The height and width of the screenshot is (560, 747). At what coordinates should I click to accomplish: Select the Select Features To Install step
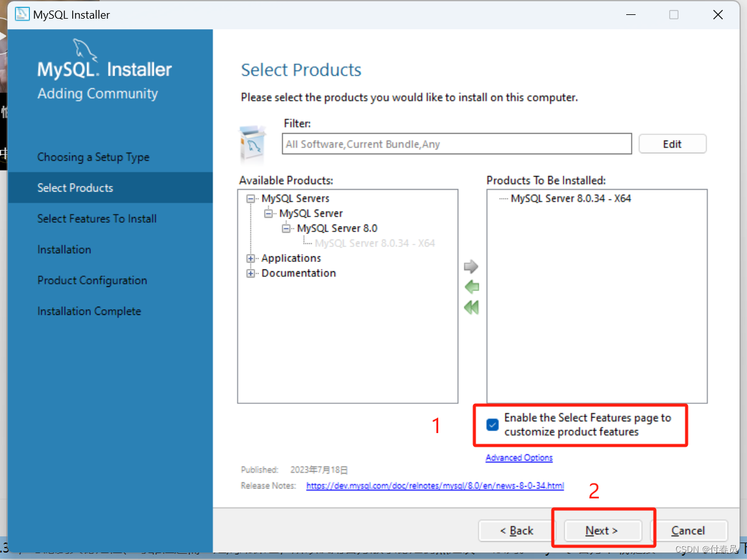96,218
